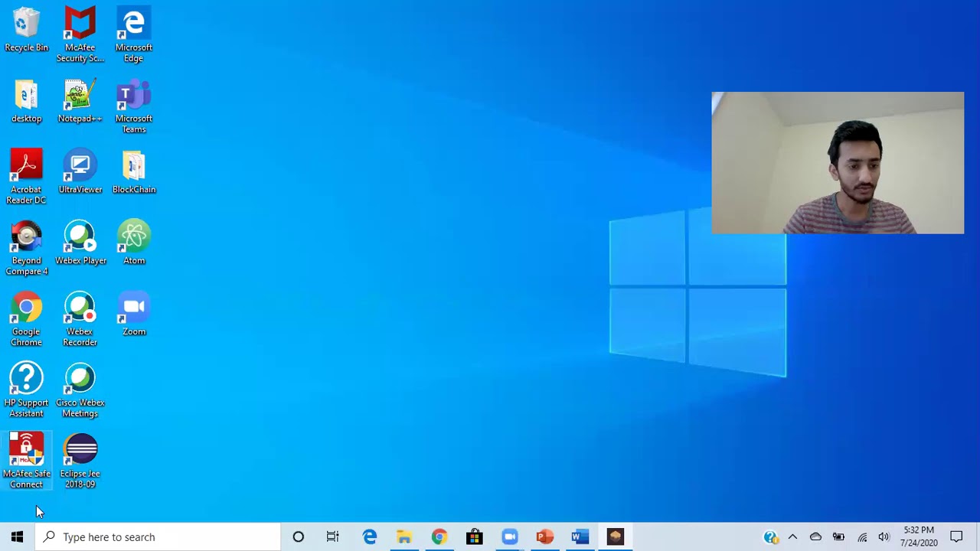Open the volume control tray icon
The width and height of the screenshot is (980, 551).
tap(884, 537)
